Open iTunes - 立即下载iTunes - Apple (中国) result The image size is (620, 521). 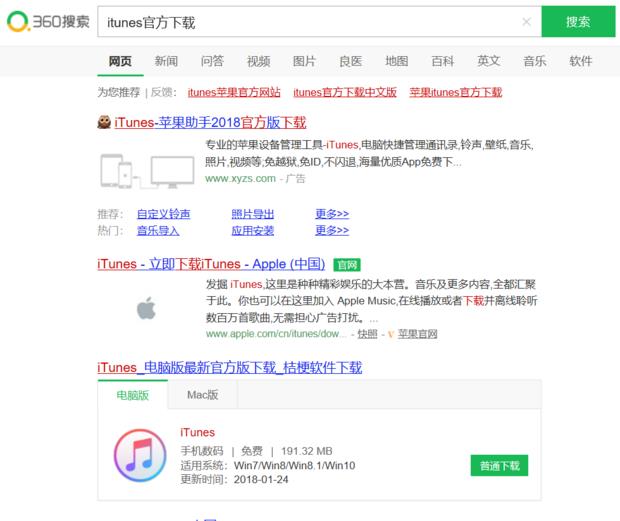(x=211, y=264)
